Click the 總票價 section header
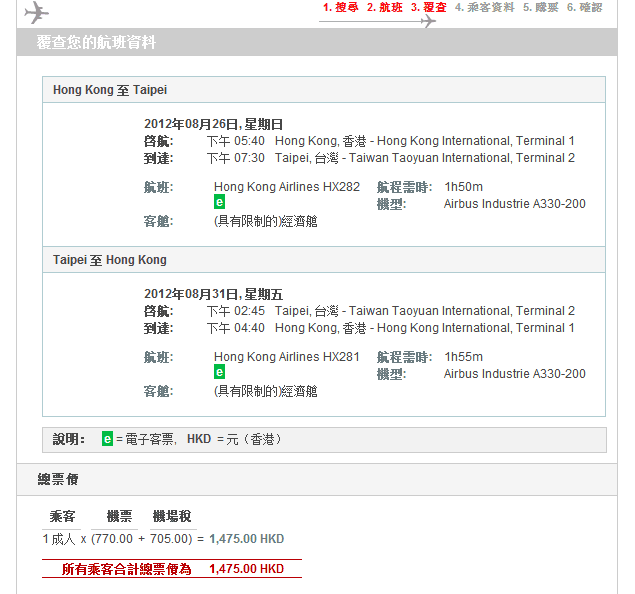 [x=58, y=480]
